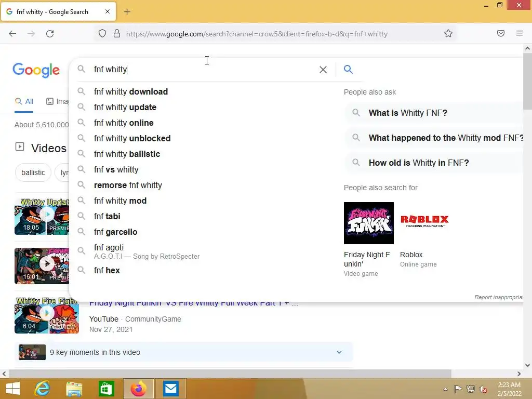Filter videos by ballistic chip

pos(33,172)
